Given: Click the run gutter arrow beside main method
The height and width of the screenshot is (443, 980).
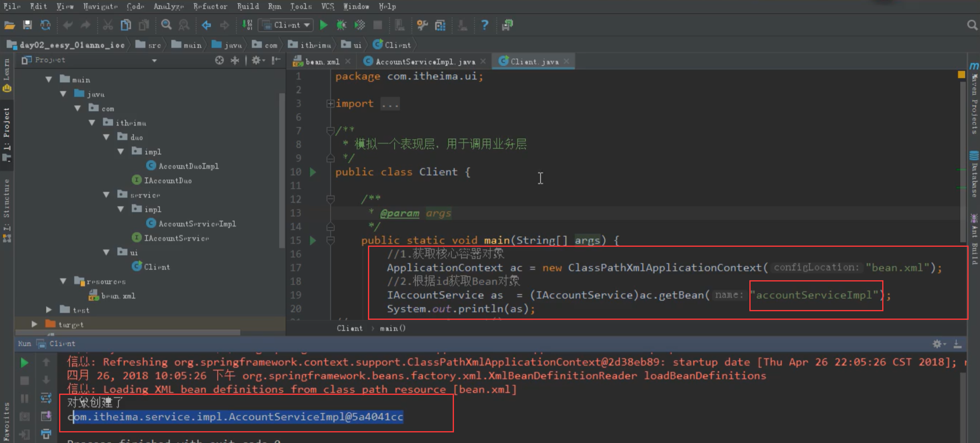Looking at the screenshot, I should [x=313, y=240].
